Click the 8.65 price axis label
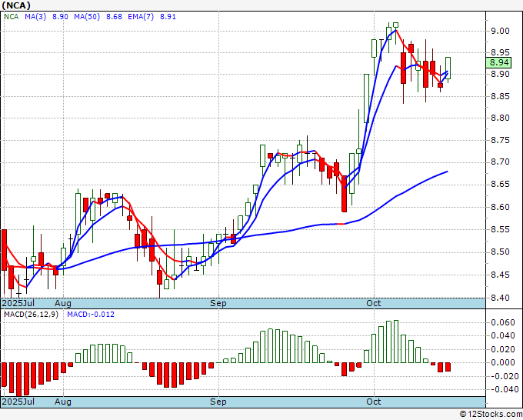 500,184
